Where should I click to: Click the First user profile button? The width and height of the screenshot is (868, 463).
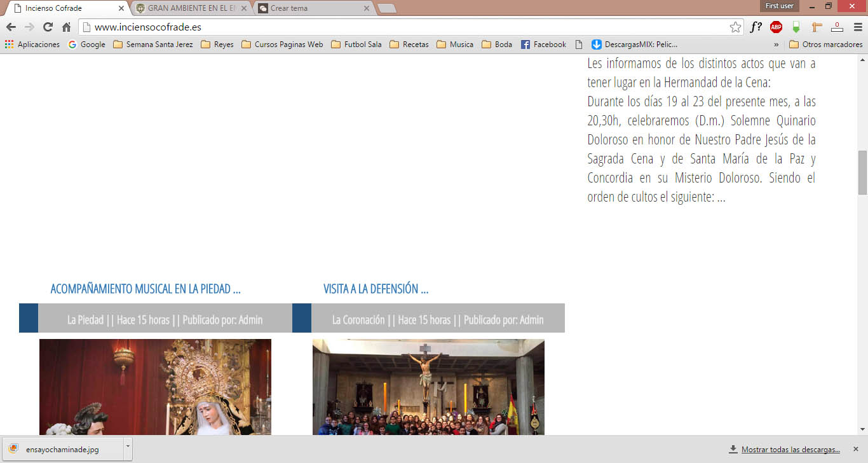779,6
